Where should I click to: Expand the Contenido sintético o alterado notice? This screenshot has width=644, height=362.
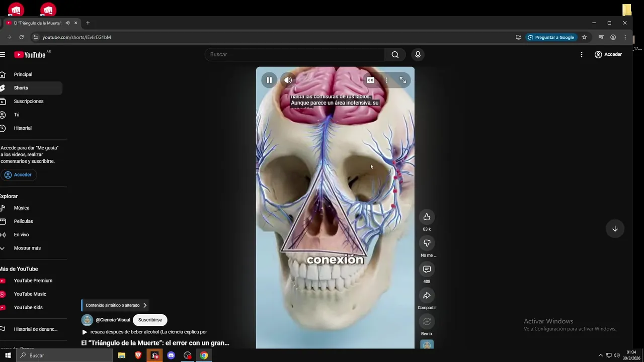pyautogui.click(x=115, y=305)
